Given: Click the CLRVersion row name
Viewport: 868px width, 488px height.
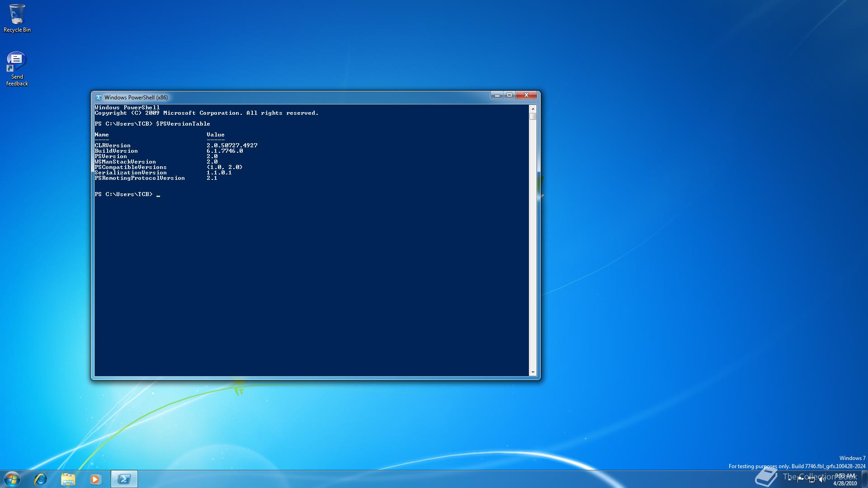Looking at the screenshot, I should tap(113, 145).
